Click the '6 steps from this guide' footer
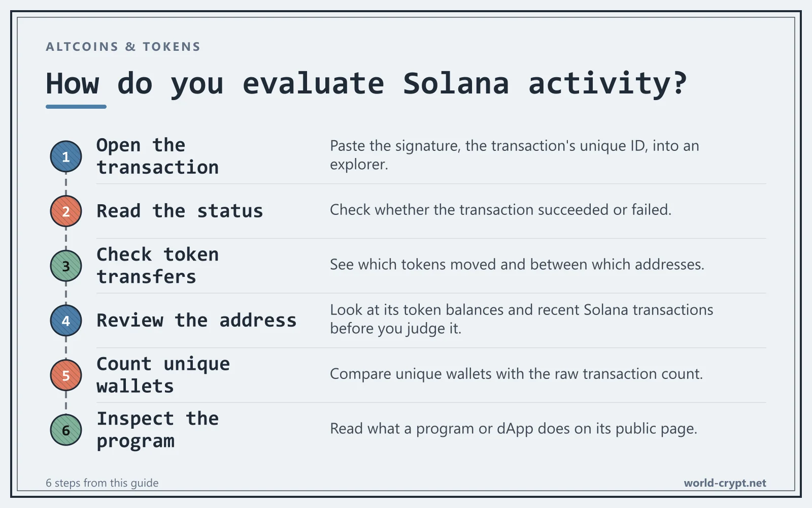Viewport: 812px width, 508px height. pos(102,483)
